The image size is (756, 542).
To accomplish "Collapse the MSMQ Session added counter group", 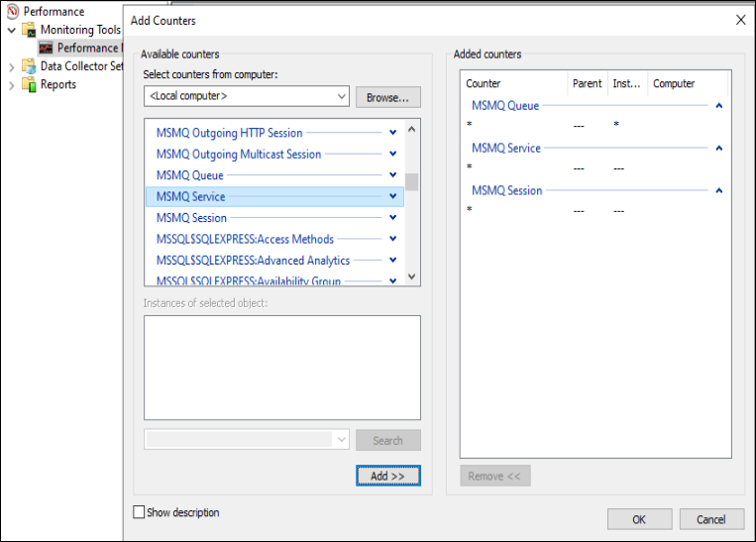I will click(719, 190).
